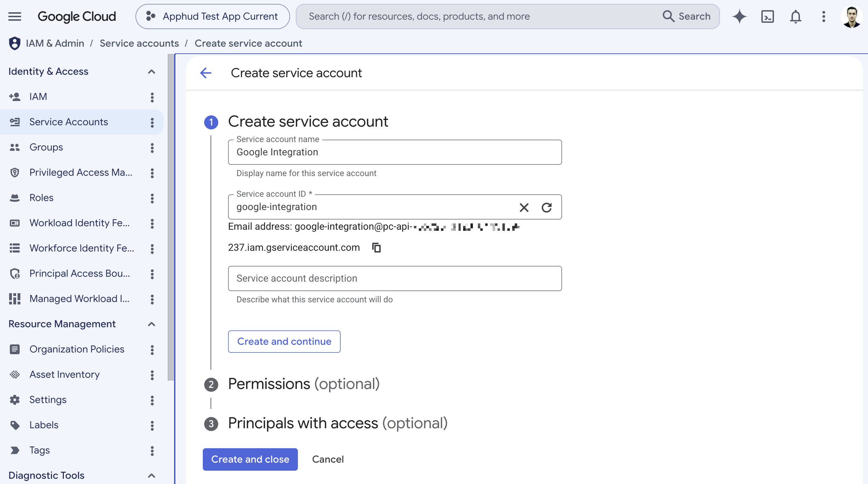Screen dimensions: 868x484
Task: Open the Roles page in sidebar
Action: (x=41, y=198)
